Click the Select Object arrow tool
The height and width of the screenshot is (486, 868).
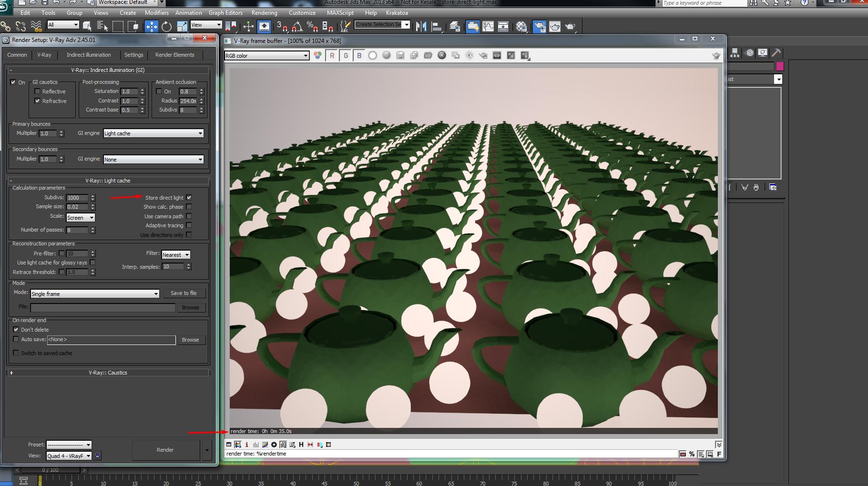[x=87, y=26]
